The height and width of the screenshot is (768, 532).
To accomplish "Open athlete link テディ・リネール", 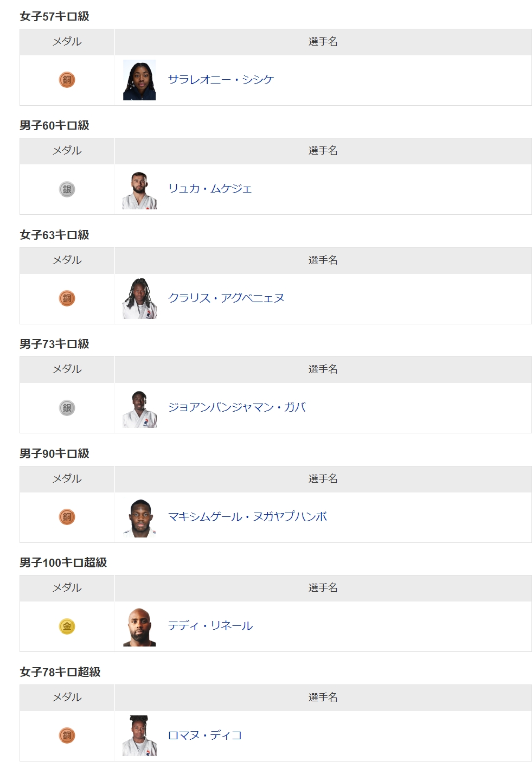I will coord(210,626).
